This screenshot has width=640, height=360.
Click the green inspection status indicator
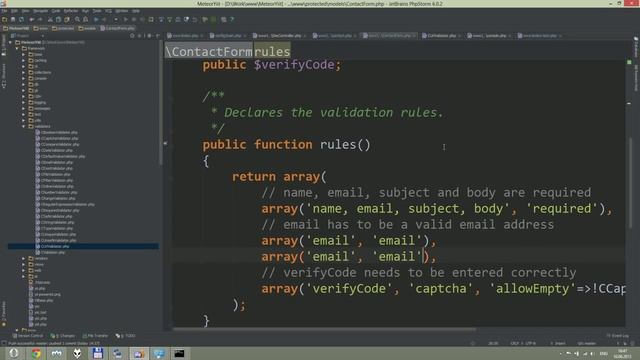click(629, 62)
